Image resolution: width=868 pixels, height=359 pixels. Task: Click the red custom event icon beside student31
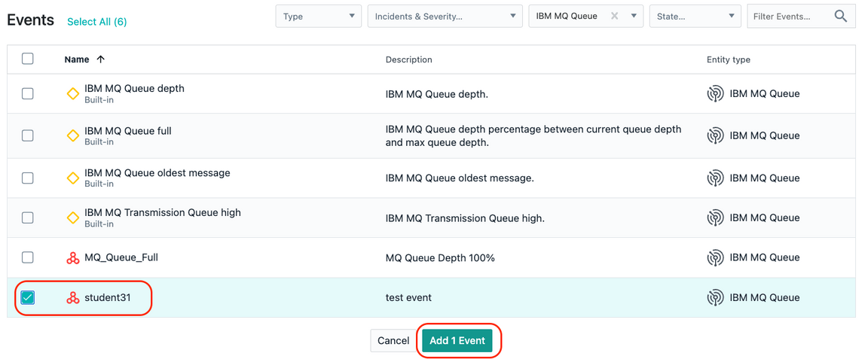tap(72, 297)
